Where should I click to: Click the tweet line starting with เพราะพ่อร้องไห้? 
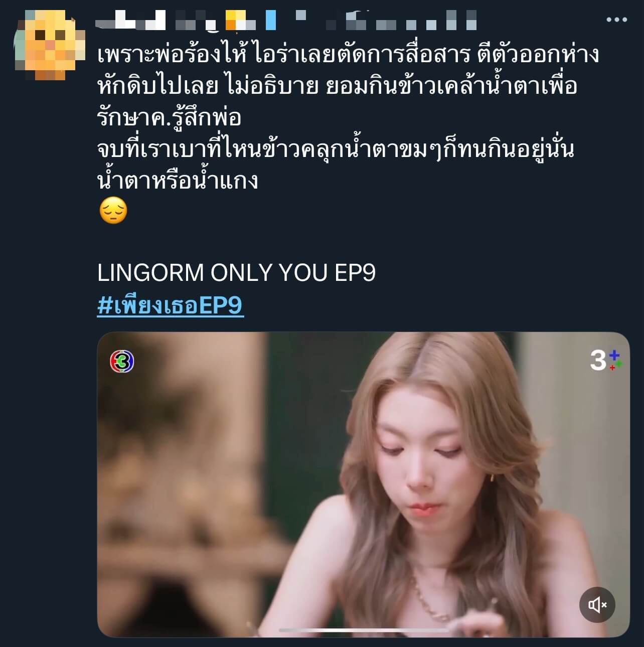[348, 54]
